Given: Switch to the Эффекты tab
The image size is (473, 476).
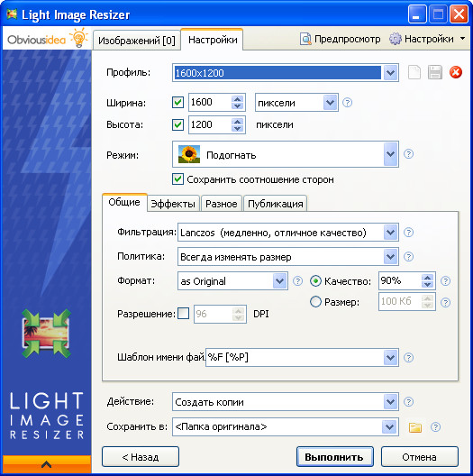Looking at the screenshot, I should [x=173, y=204].
